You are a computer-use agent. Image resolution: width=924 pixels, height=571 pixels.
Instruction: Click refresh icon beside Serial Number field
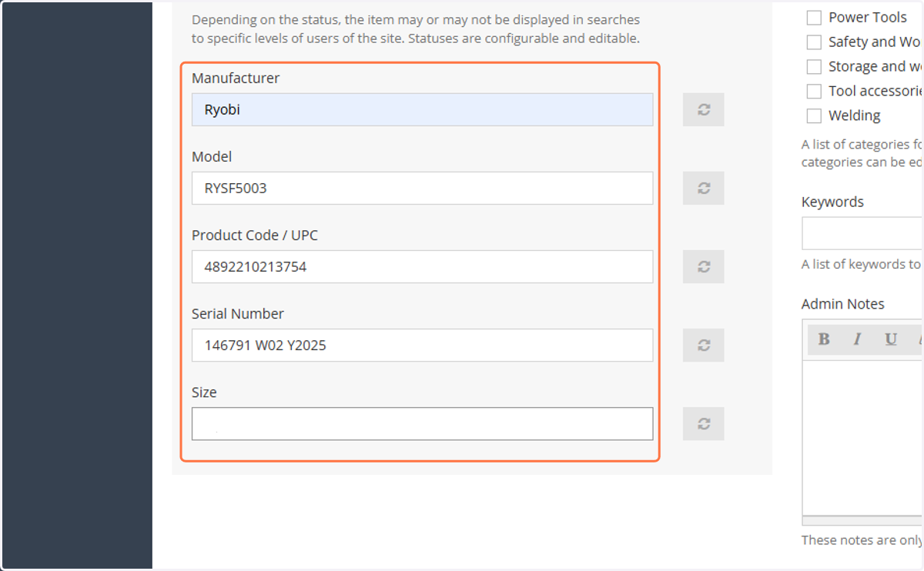703,345
